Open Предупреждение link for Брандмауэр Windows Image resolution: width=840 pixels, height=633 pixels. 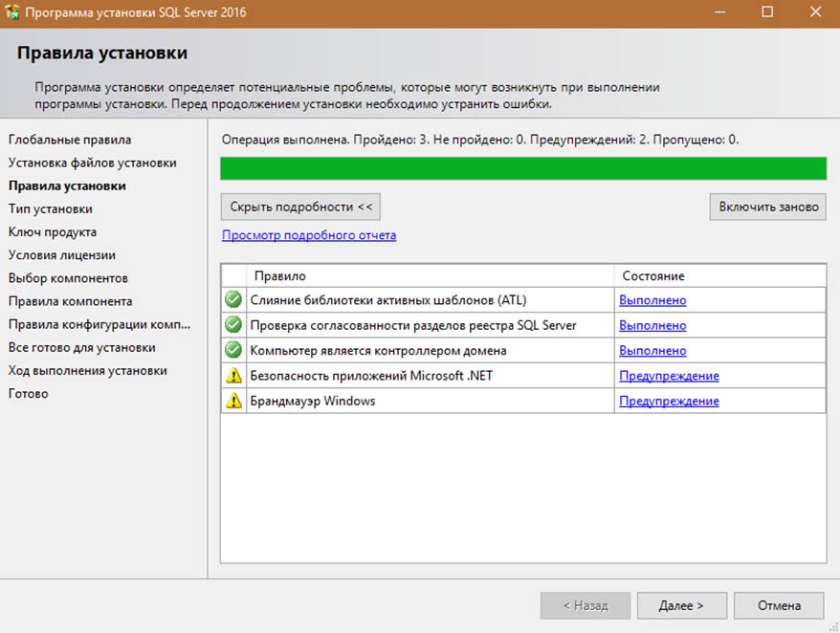click(x=669, y=401)
